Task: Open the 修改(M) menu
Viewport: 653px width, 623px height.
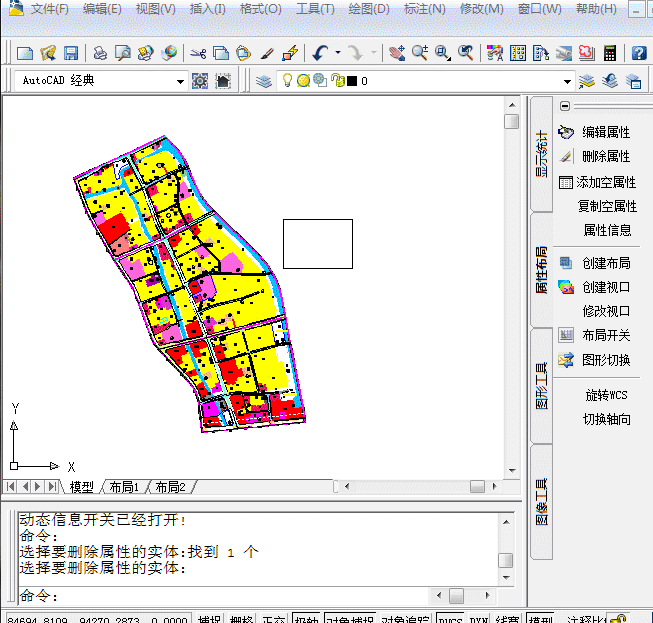Action: tap(481, 9)
